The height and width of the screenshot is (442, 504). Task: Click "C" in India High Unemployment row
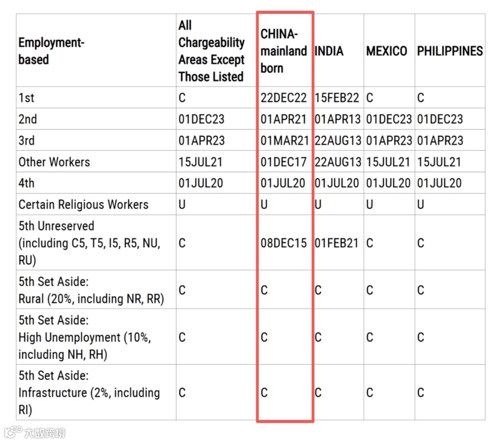[x=318, y=337]
